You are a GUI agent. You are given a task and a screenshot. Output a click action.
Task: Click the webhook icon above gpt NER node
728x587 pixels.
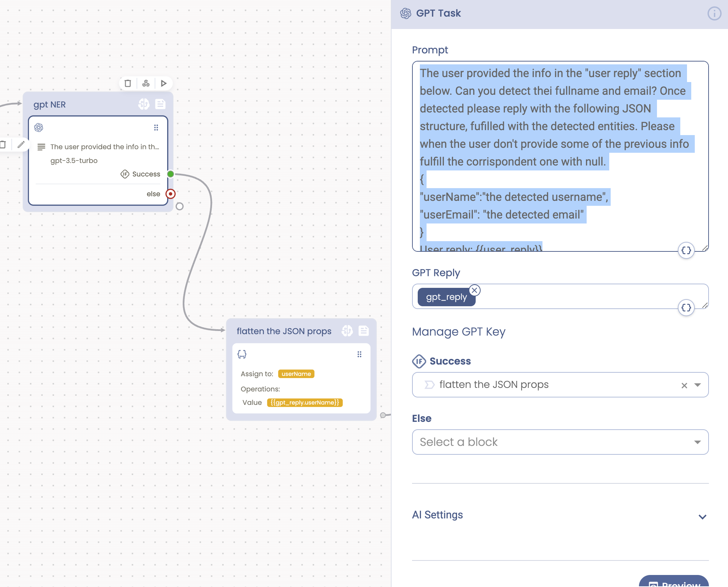click(146, 83)
